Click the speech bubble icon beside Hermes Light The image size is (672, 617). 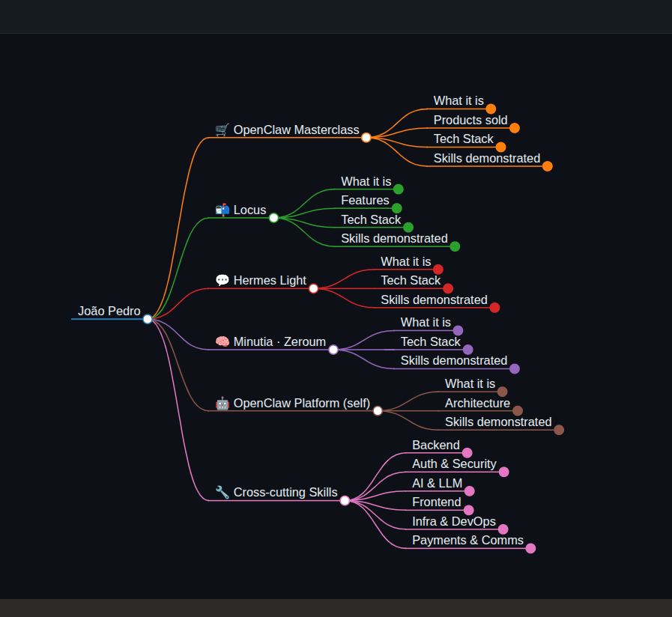222,280
